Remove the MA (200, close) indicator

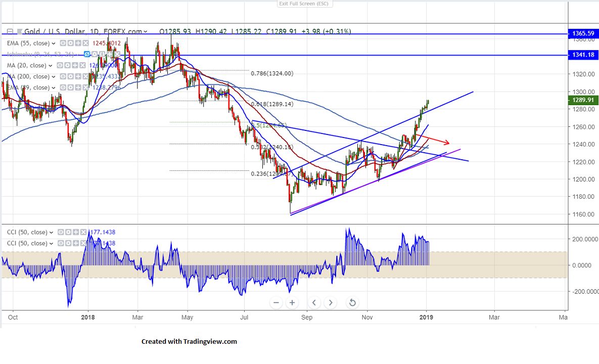[85, 76]
